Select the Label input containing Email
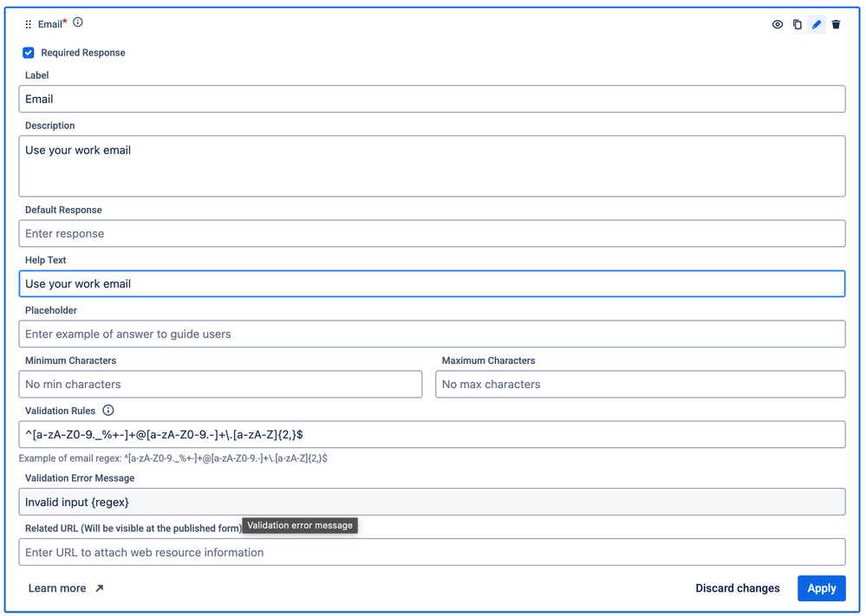The height and width of the screenshot is (616, 866). [432, 99]
